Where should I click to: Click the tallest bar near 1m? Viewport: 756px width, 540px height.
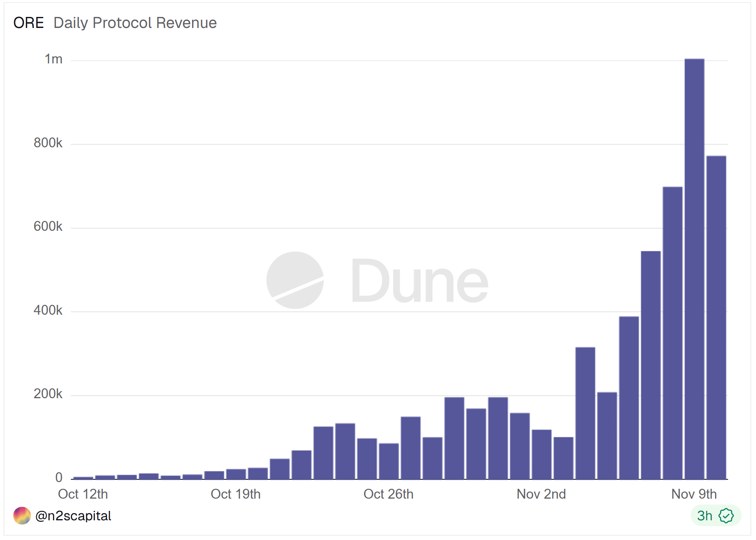point(694,268)
